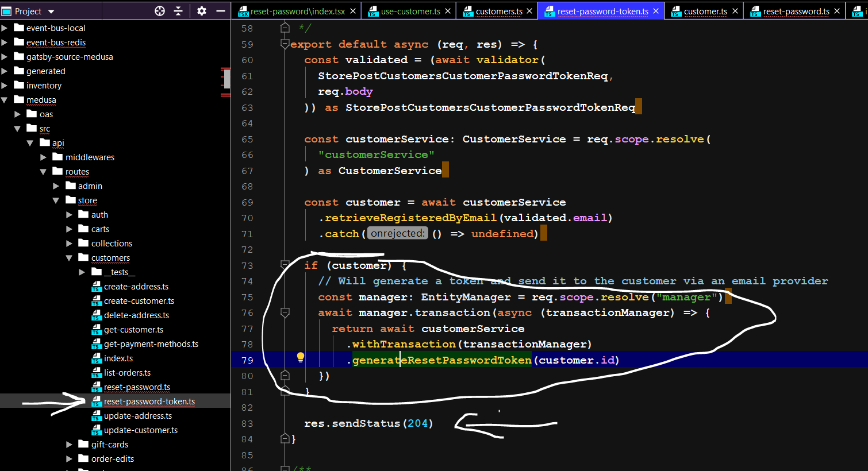Image resolution: width=868 pixels, height=471 pixels.
Task: Open the Project panel options gear icon
Action: (201, 11)
